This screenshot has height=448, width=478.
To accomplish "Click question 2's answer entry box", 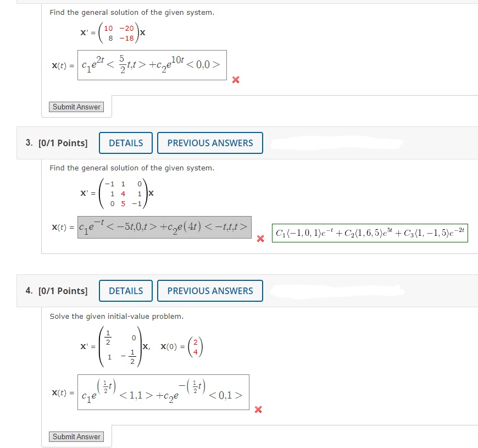I will pyautogui.click(x=151, y=65).
